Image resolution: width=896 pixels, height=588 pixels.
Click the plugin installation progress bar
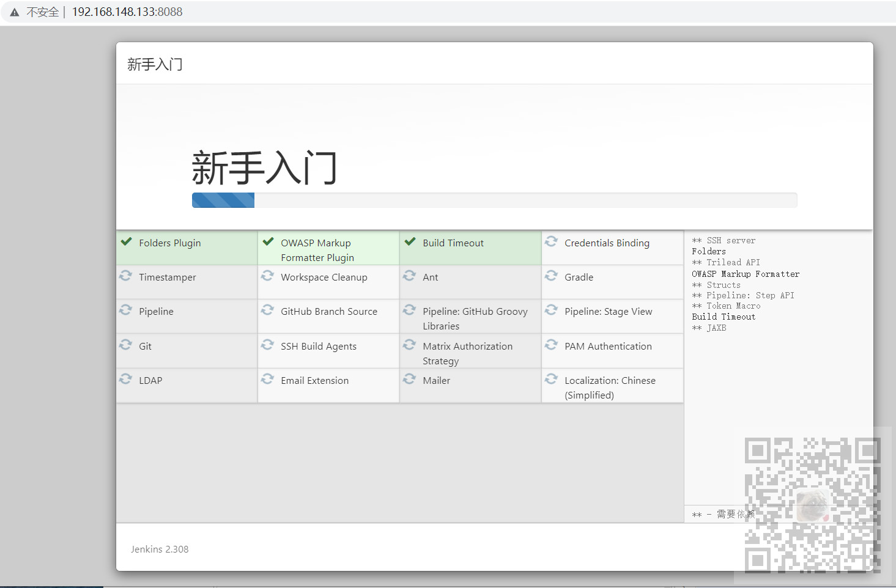494,200
